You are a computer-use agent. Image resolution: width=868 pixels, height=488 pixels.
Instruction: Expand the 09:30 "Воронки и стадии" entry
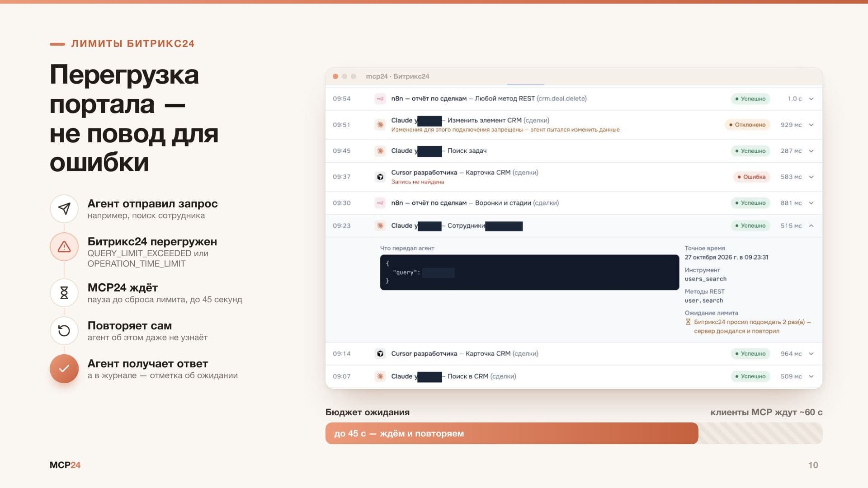[811, 203]
